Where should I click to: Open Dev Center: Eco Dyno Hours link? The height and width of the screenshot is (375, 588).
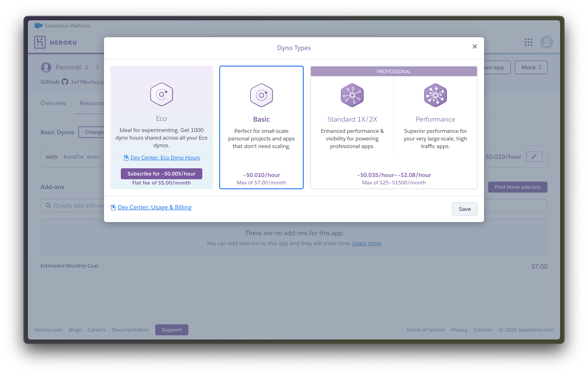(x=165, y=157)
